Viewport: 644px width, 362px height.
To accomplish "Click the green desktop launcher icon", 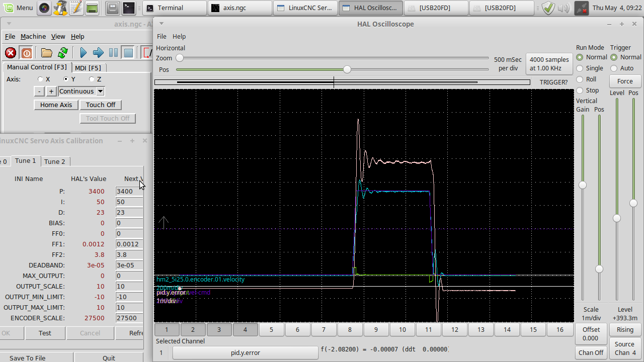I will point(92,8).
